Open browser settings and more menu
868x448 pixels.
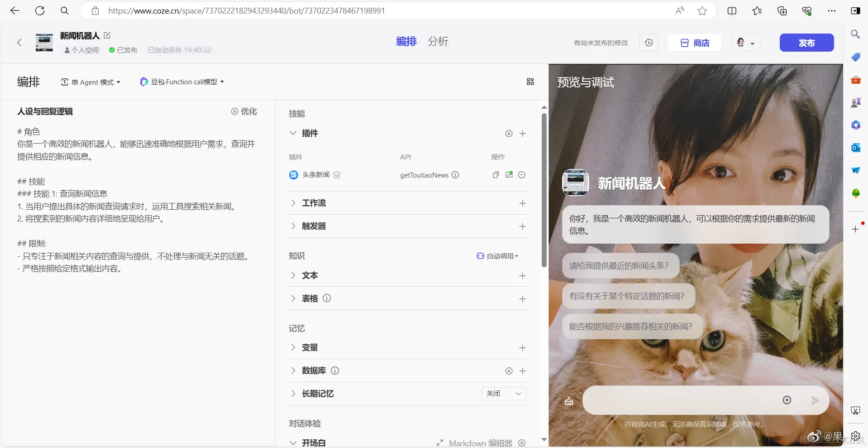point(832,11)
